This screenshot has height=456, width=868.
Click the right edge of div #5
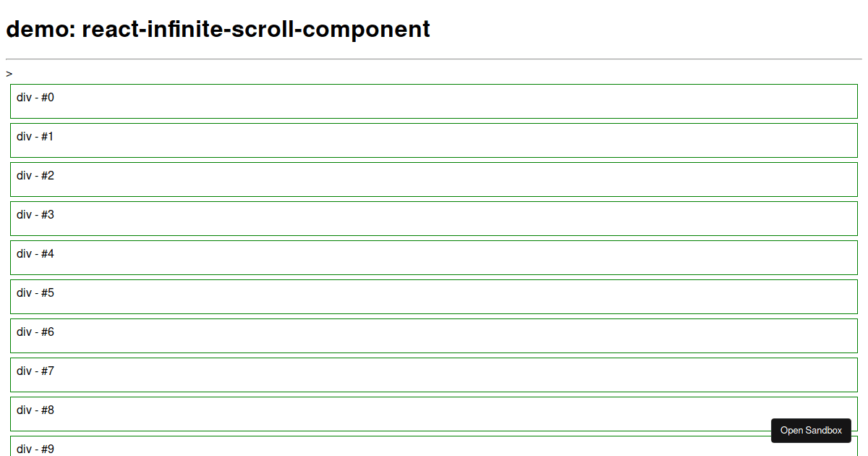click(856, 296)
